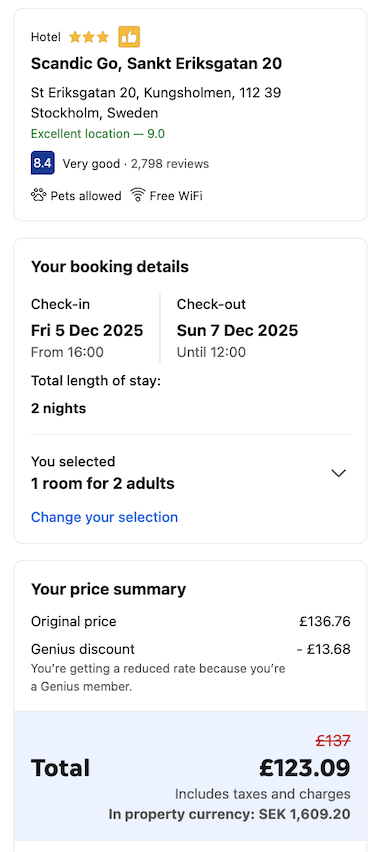The width and height of the screenshot is (383, 852).
Task: Open the Change your selection link
Action: [104, 517]
